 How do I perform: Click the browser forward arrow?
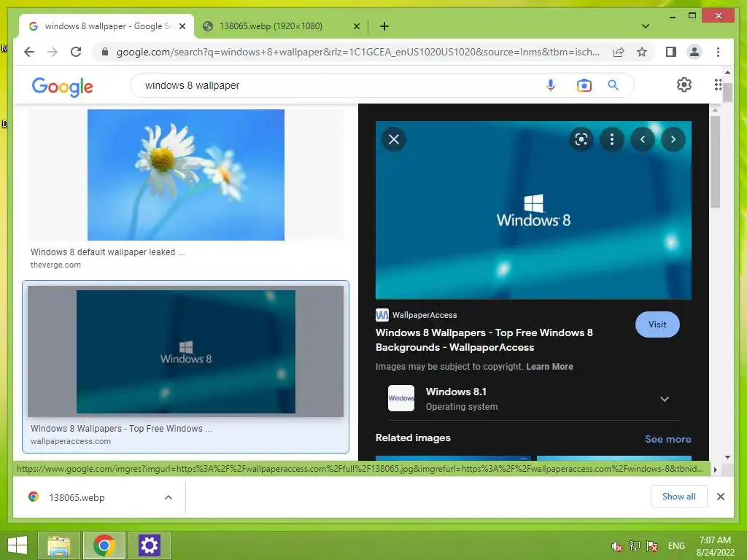[53, 52]
